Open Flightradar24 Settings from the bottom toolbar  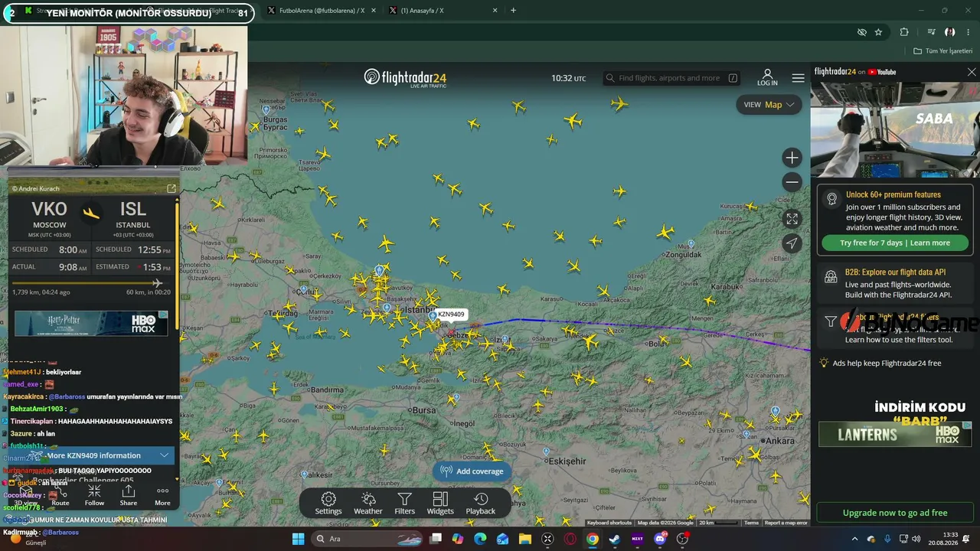coord(328,504)
